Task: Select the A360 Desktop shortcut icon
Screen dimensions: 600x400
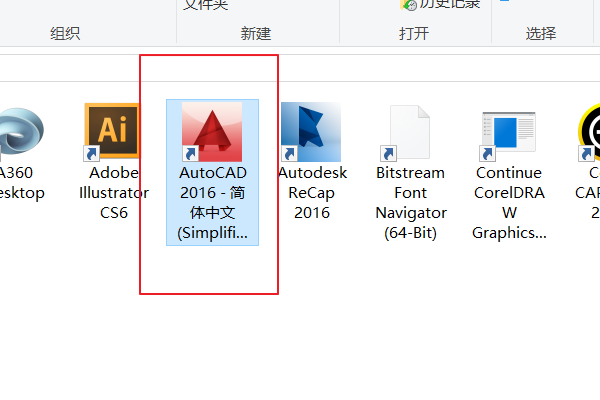Action: click(20, 132)
